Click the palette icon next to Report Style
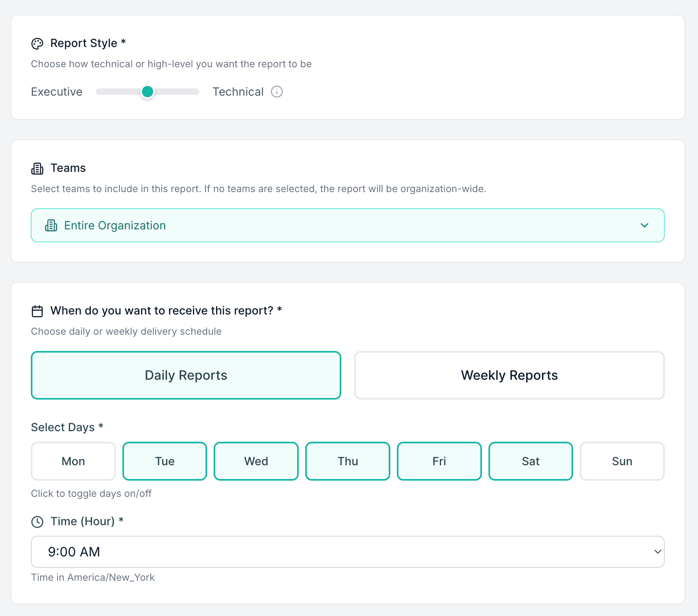The image size is (698, 616). [37, 43]
